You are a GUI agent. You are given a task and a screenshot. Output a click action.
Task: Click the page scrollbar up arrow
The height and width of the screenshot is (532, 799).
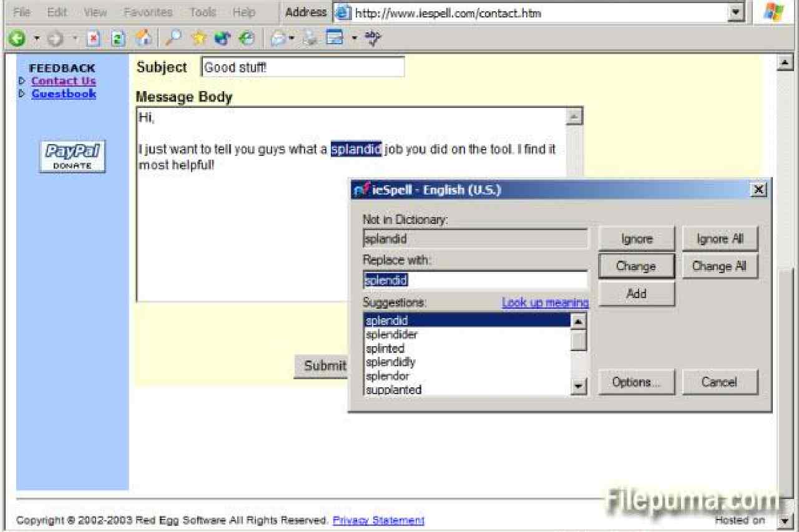785,63
